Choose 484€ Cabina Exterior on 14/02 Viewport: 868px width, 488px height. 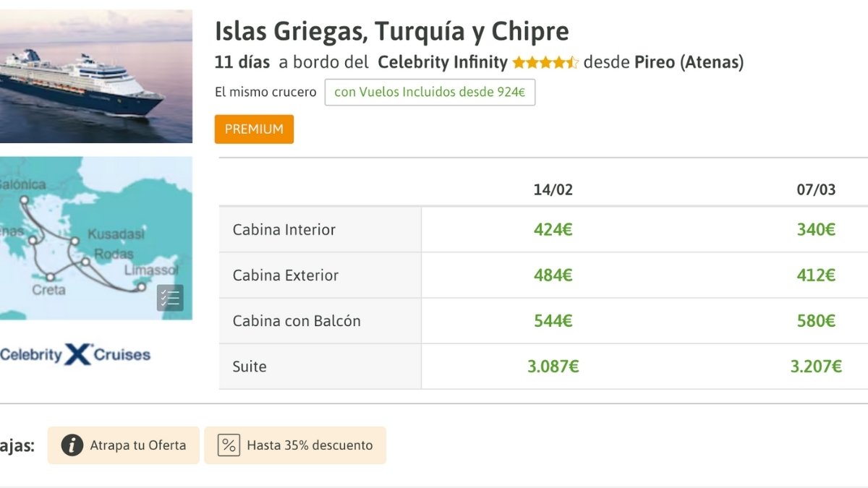[553, 275]
